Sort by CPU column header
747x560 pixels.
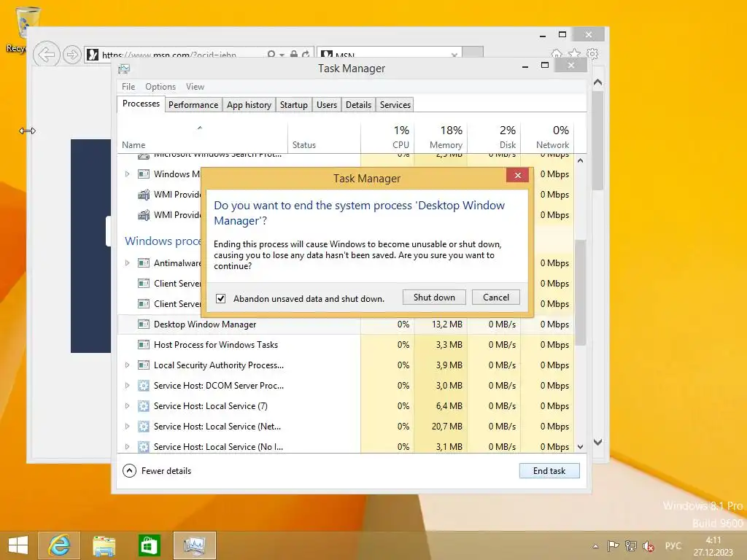point(387,137)
